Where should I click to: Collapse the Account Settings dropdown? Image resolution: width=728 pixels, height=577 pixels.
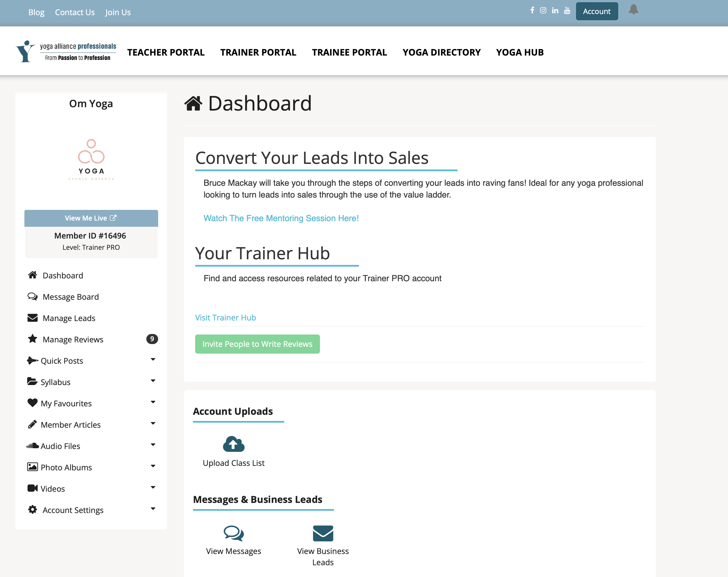click(154, 509)
